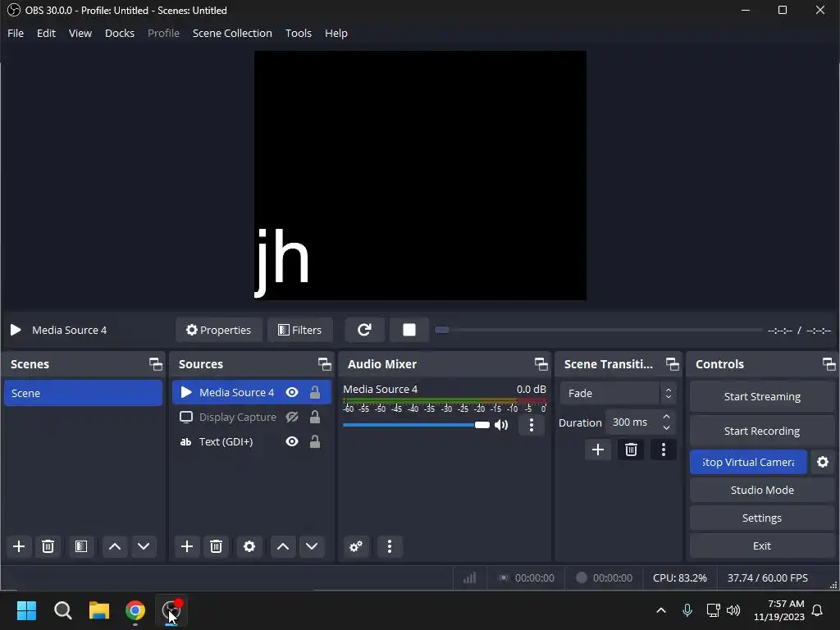Move scene up with the arrow icon
The height and width of the screenshot is (630, 840).
115,546
